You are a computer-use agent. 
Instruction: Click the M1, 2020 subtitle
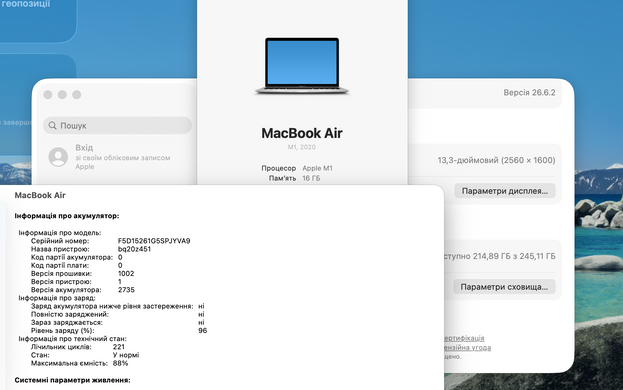pos(302,147)
